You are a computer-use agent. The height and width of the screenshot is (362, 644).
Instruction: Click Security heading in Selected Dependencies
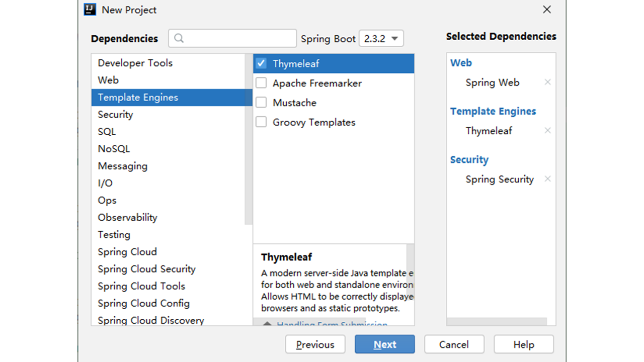[x=469, y=160]
